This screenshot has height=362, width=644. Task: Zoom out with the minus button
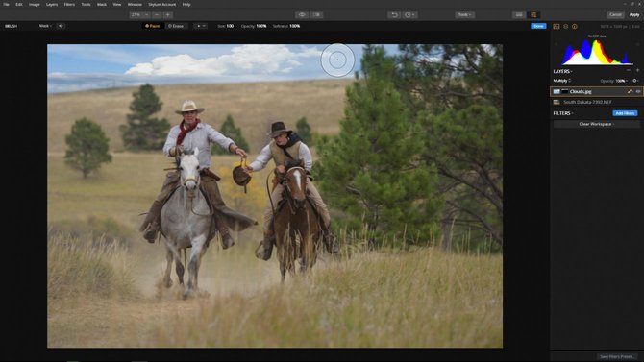tap(157, 14)
